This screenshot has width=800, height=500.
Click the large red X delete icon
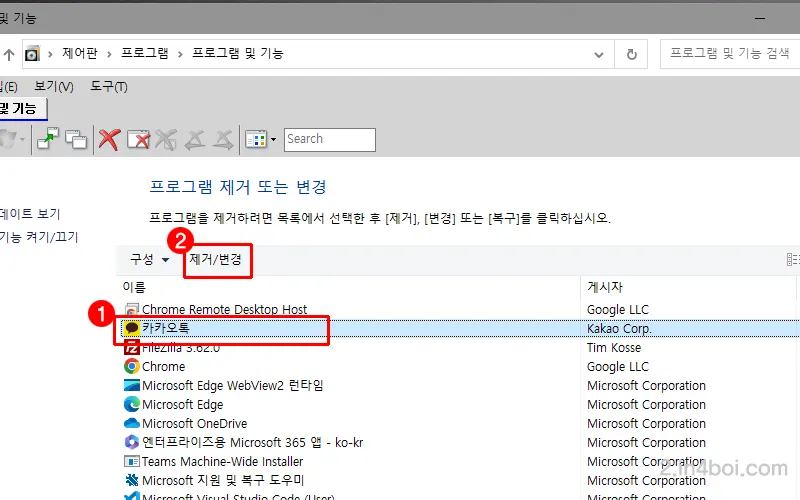pyautogui.click(x=109, y=139)
